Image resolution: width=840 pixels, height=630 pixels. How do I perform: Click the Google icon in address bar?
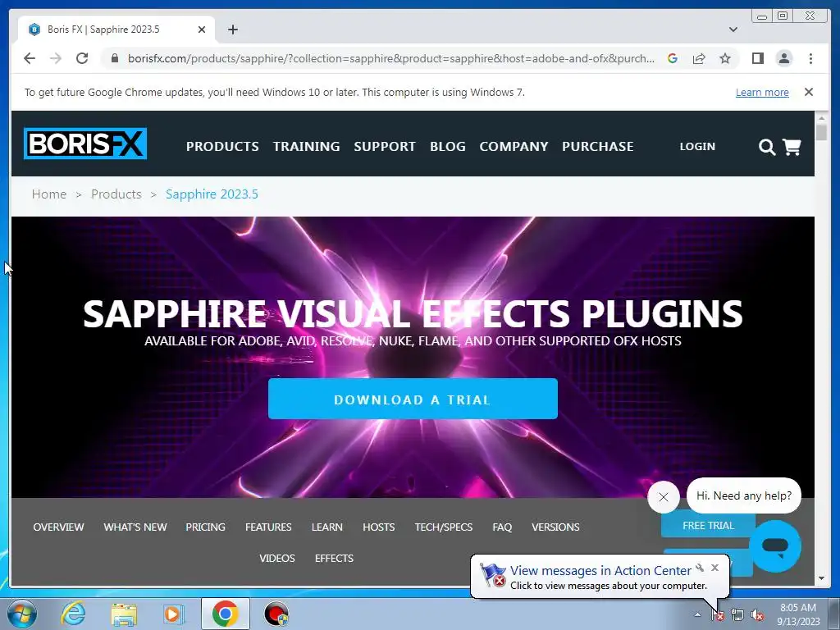(x=673, y=58)
